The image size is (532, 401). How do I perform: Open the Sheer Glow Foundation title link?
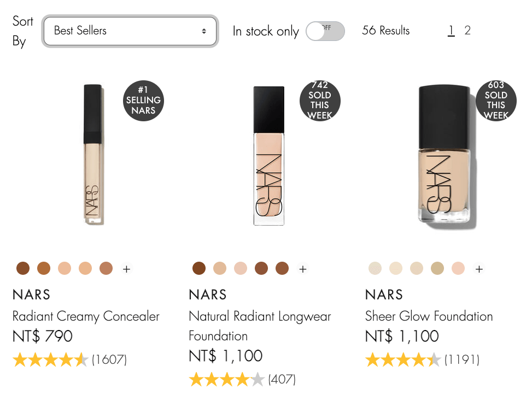click(x=429, y=316)
